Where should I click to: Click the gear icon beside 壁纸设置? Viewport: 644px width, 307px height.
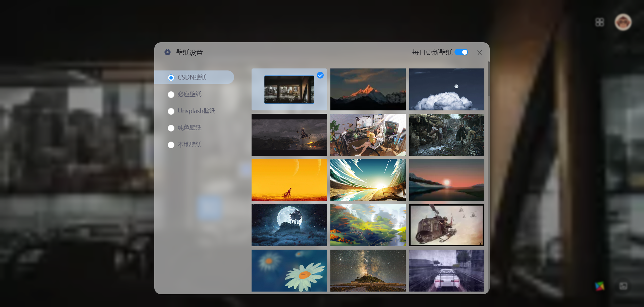tap(167, 52)
